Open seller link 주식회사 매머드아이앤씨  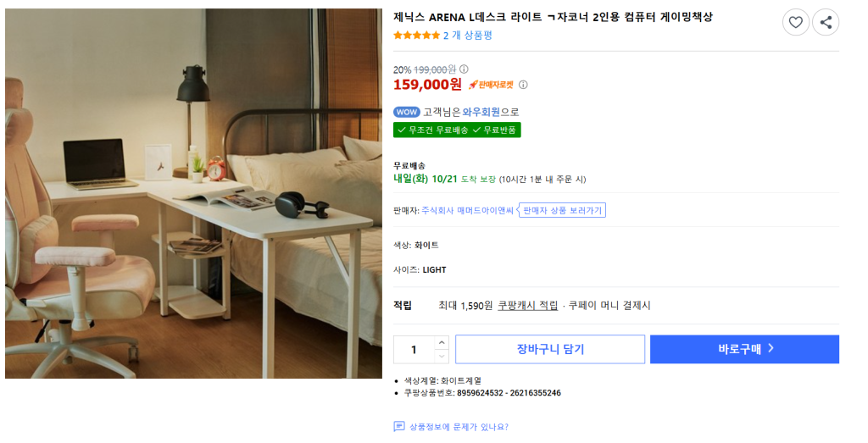(467, 210)
